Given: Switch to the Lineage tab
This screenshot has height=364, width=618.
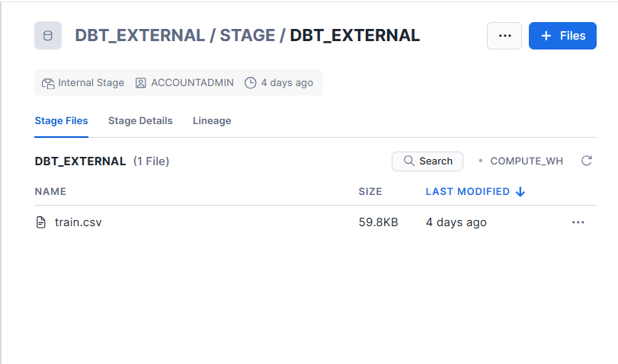Looking at the screenshot, I should coord(212,121).
